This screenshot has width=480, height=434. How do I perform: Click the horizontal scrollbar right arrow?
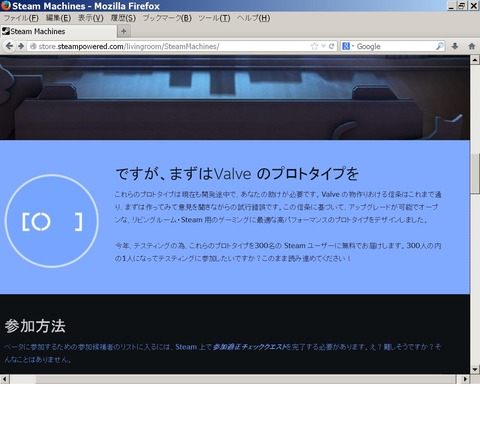(x=465, y=379)
